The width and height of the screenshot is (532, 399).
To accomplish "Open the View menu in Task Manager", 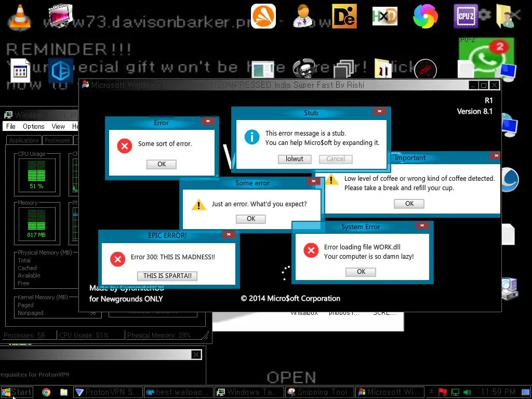I will click(58, 126).
